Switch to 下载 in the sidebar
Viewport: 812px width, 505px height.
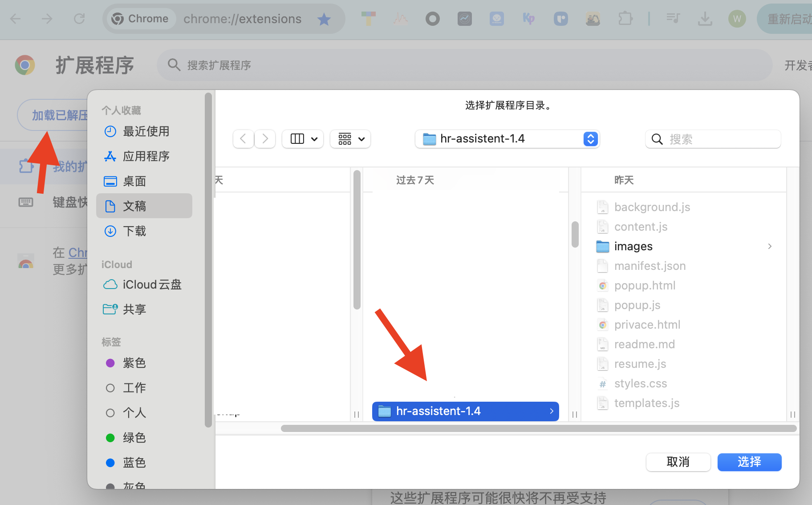point(134,231)
